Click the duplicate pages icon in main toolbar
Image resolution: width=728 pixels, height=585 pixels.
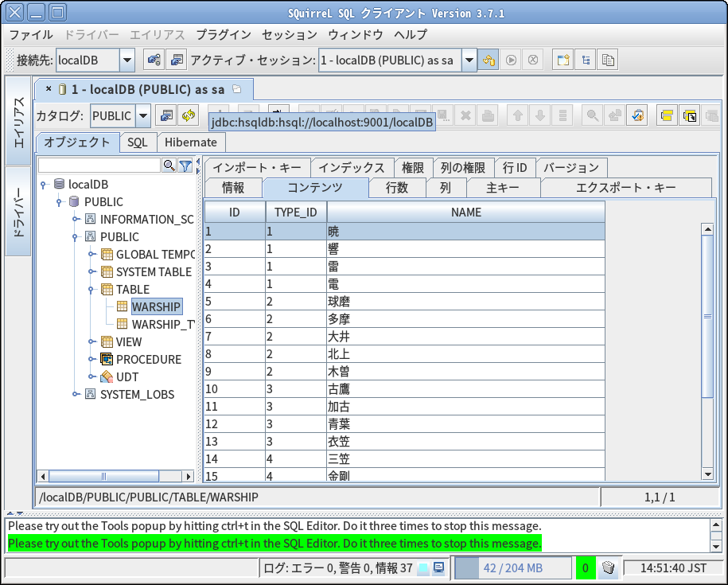coord(608,60)
